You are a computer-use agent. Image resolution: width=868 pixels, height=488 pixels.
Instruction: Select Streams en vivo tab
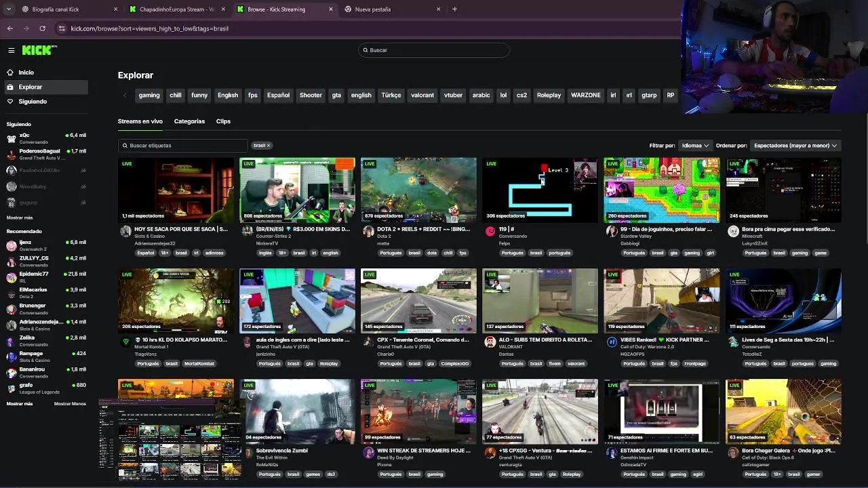(140, 121)
